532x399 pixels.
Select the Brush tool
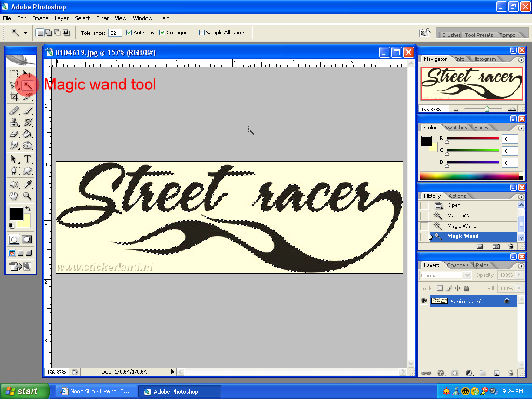27,111
